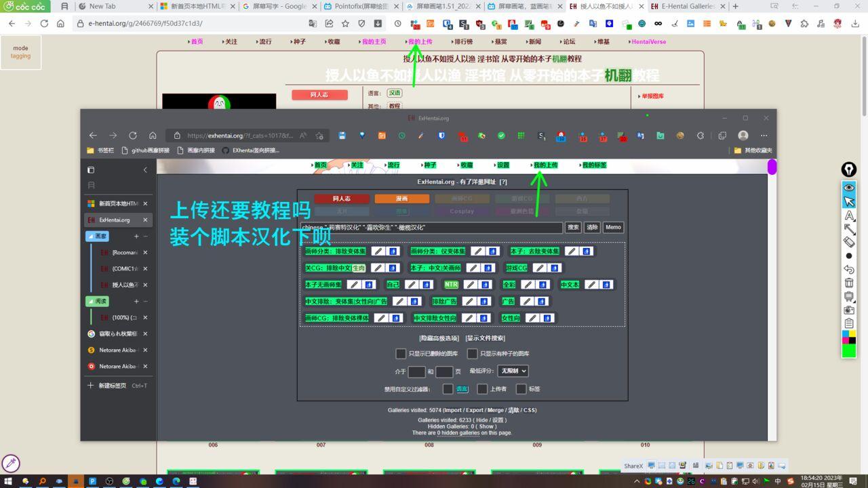Viewport: 868px width, 488px height.
Task: Select the text tool in annotation toolbar
Action: [x=849, y=216]
